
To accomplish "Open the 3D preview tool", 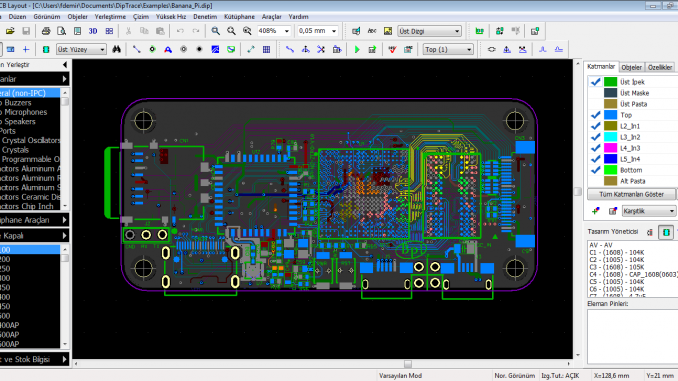I will point(93,31).
